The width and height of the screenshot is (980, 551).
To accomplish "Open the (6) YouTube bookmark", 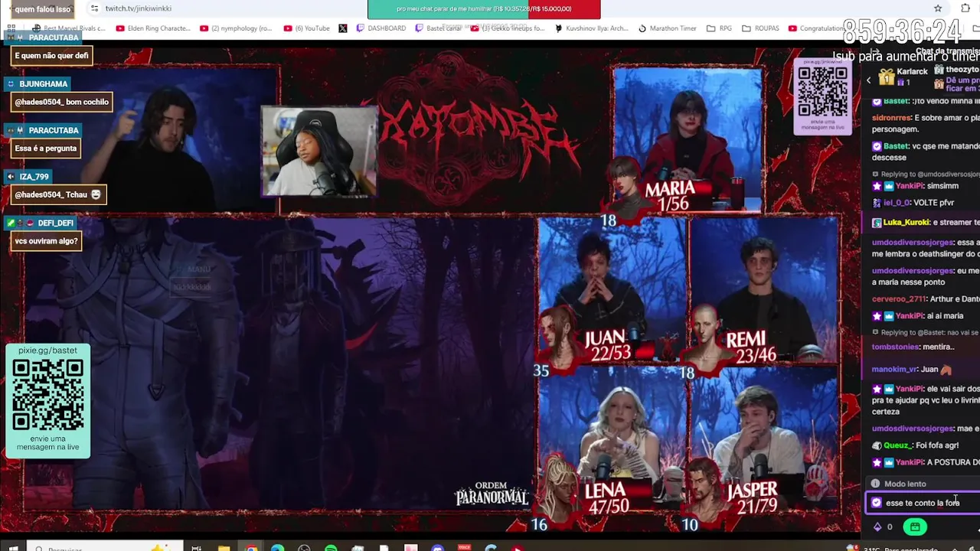I will pyautogui.click(x=306, y=28).
